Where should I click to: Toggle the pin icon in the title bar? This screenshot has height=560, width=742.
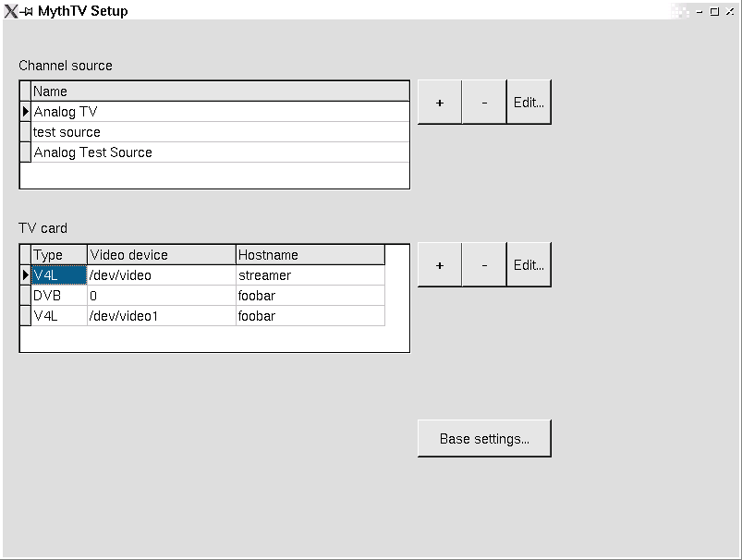coord(28,11)
